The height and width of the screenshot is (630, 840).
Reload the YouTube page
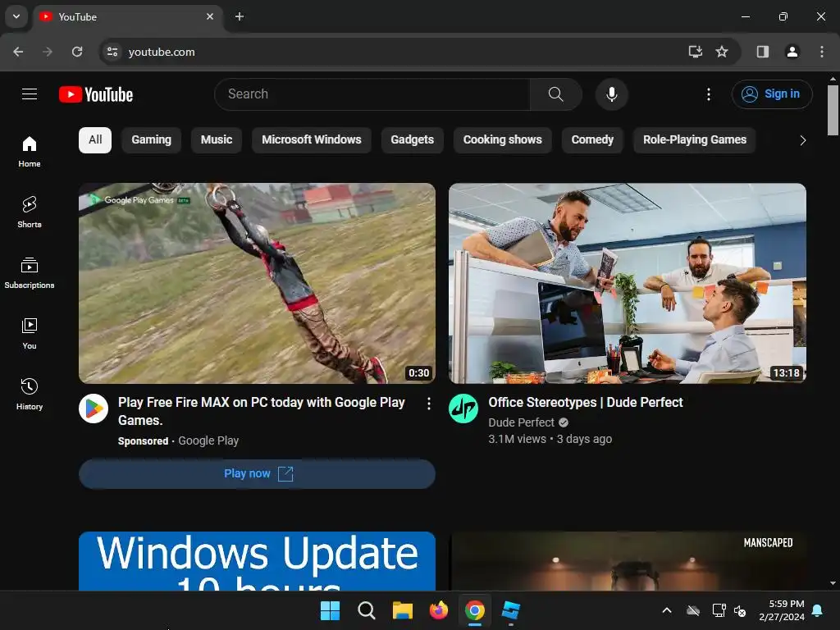click(x=77, y=52)
